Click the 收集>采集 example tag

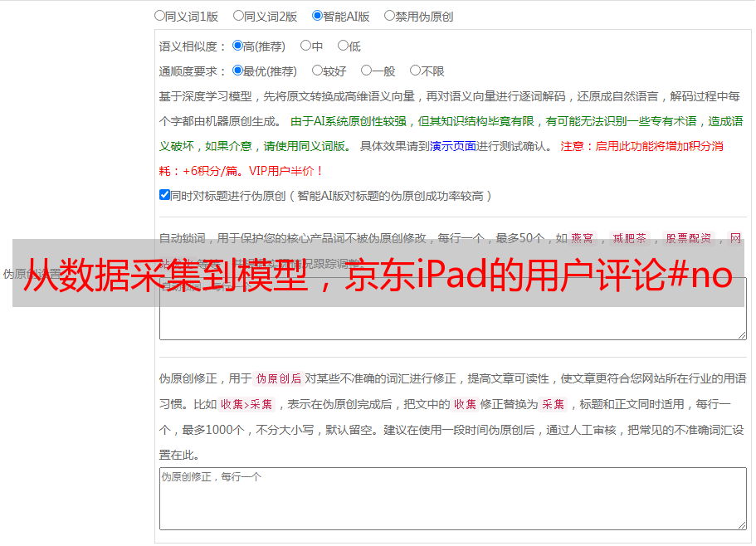coord(246,404)
